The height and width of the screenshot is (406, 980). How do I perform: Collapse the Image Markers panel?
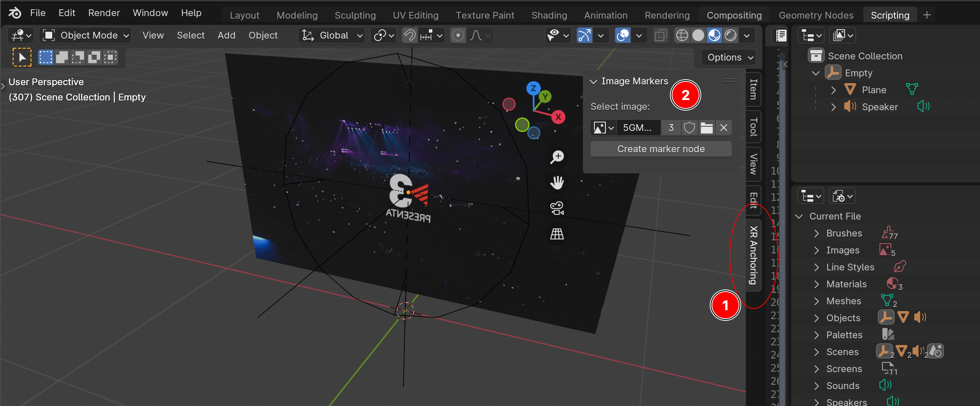click(x=594, y=81)
